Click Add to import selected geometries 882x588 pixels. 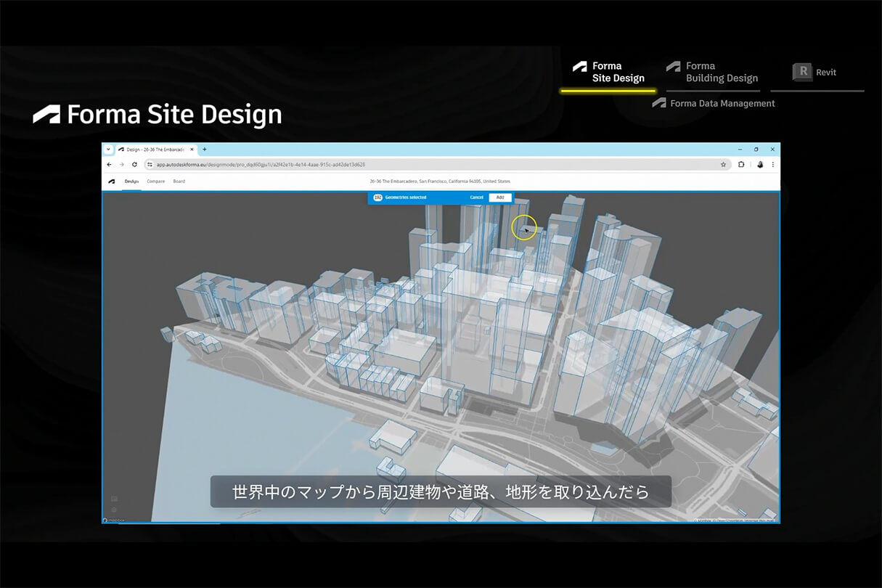click(500, 197)
